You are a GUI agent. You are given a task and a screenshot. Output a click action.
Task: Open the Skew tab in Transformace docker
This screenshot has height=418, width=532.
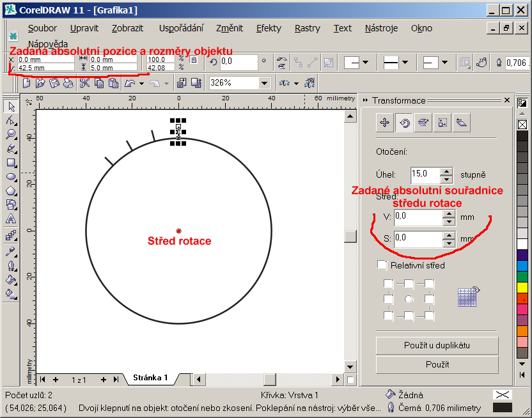(x=462, y=122)
